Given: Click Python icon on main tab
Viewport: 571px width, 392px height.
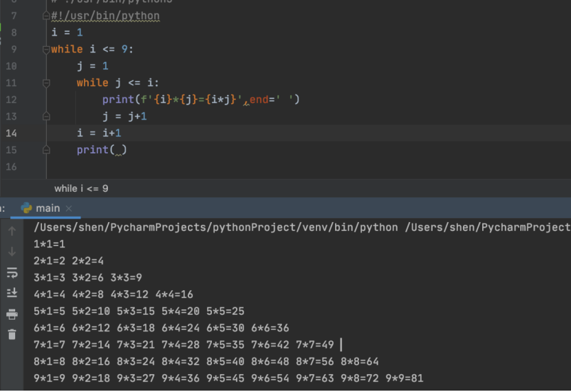Looking at the screenshot, I should 26,208.
